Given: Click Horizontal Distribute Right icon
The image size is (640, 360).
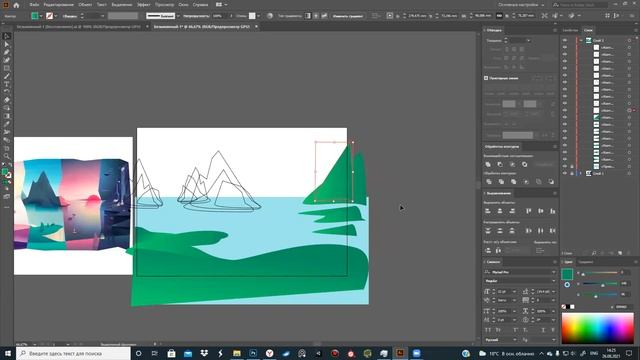Looking at the screenshot, I should [553, 231].
